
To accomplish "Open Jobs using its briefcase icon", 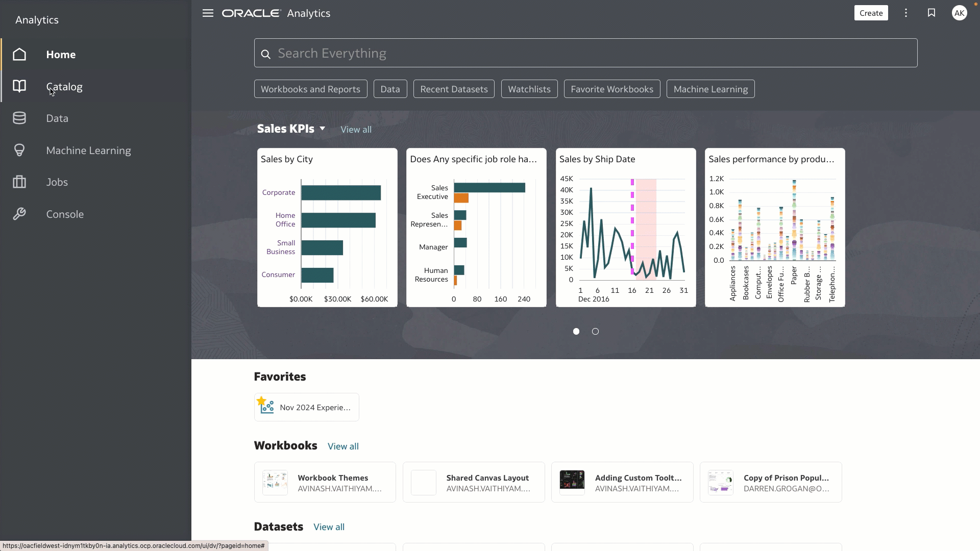I will tap(19, 182).
